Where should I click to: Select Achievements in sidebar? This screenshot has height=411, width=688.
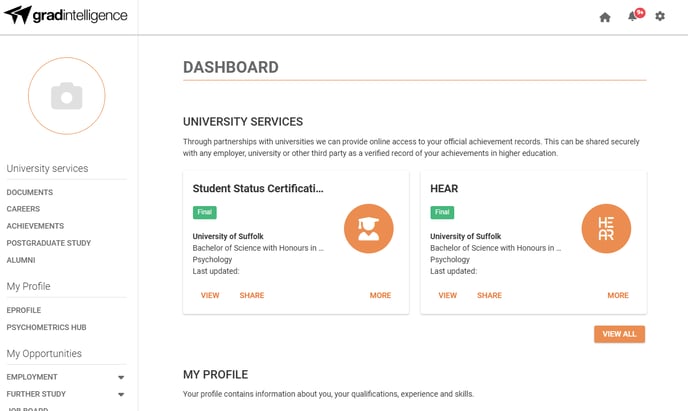35,226
